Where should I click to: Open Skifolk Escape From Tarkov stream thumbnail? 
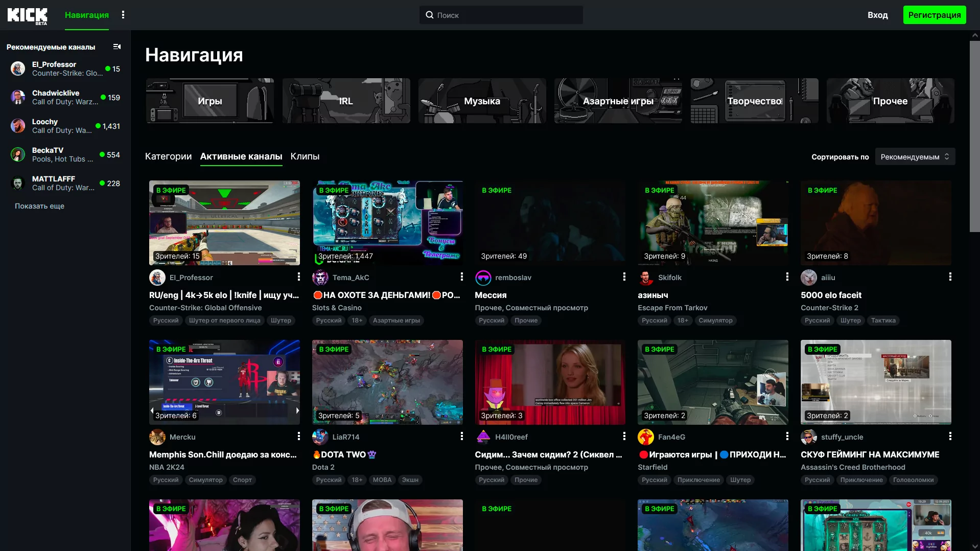click(x=713, y=223)
